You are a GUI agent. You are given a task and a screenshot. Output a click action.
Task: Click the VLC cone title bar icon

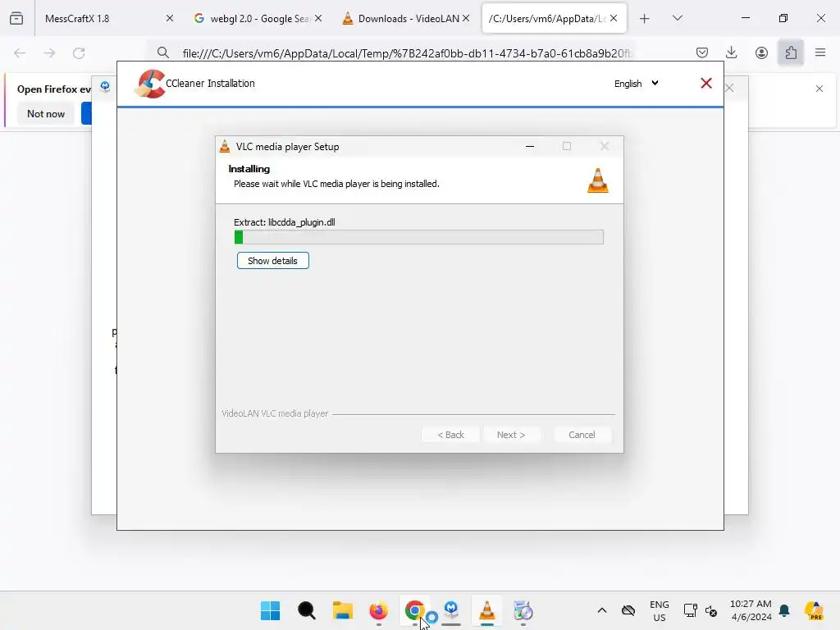[x=225, y=146]
